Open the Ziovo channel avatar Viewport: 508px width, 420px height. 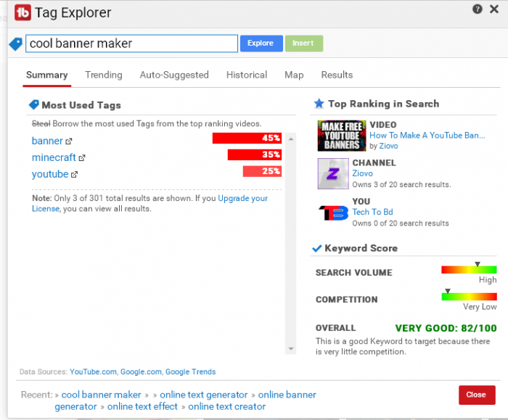pyautogui.click(x=333, y=173)
